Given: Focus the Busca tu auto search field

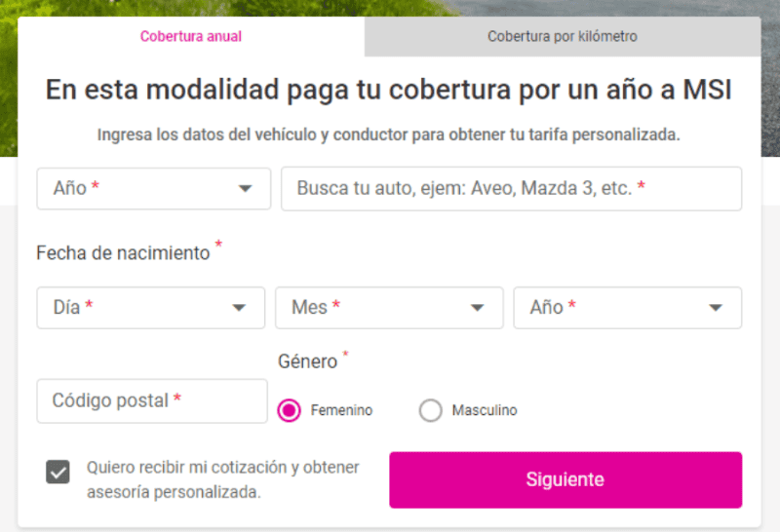Looking at the screenshot, I should pos(511,188).
